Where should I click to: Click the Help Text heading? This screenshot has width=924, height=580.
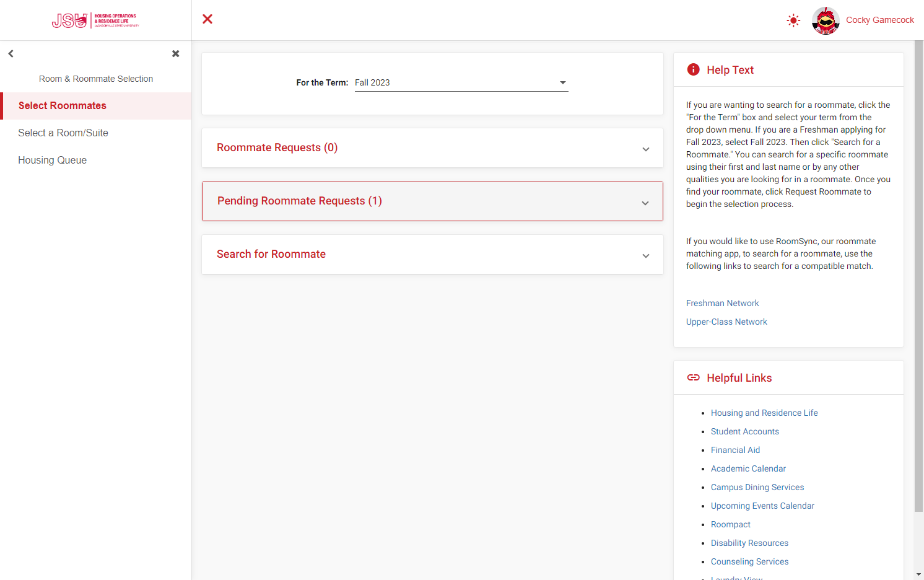click(x=730, y=70)
